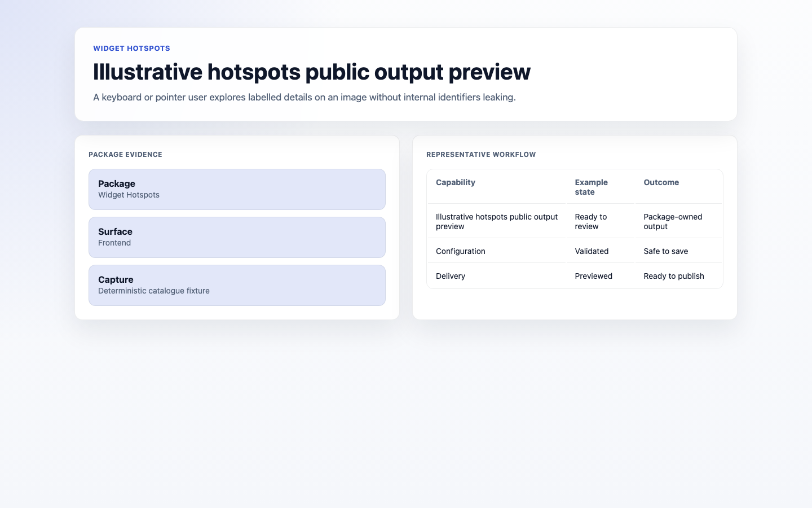The width and height of the screenshot is (812, 508).
Task: Click the Package-owned output cell
Action: point(678,221)
